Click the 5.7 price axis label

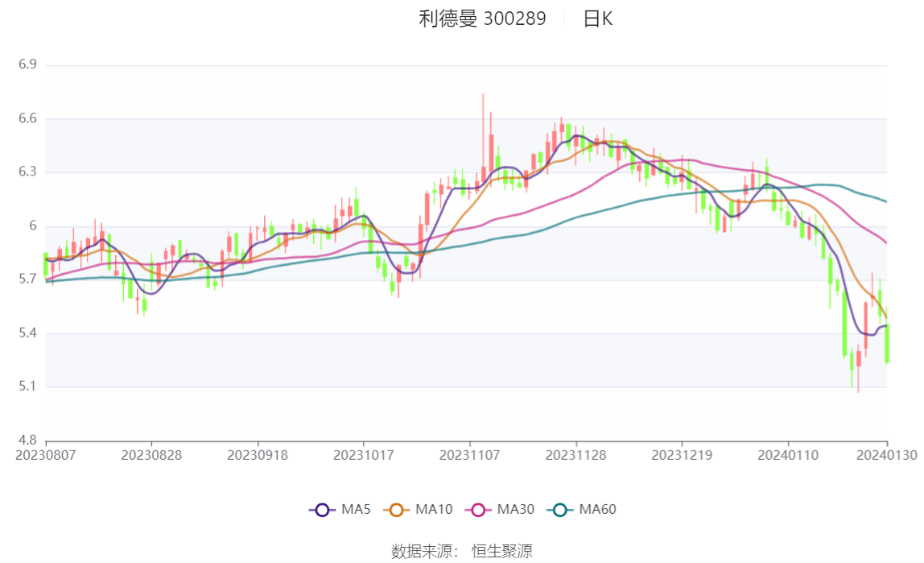[x=27, y=279]
